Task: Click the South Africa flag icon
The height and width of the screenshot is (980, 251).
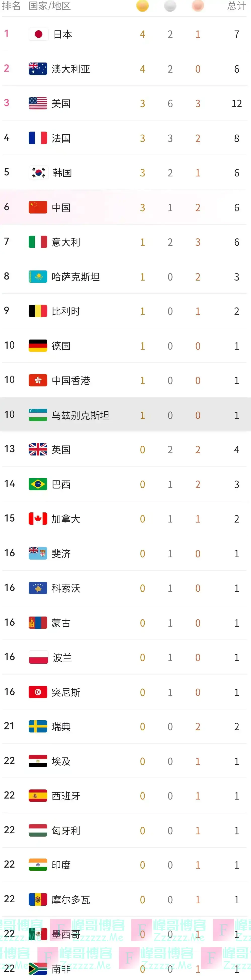Action: [38, 967]
